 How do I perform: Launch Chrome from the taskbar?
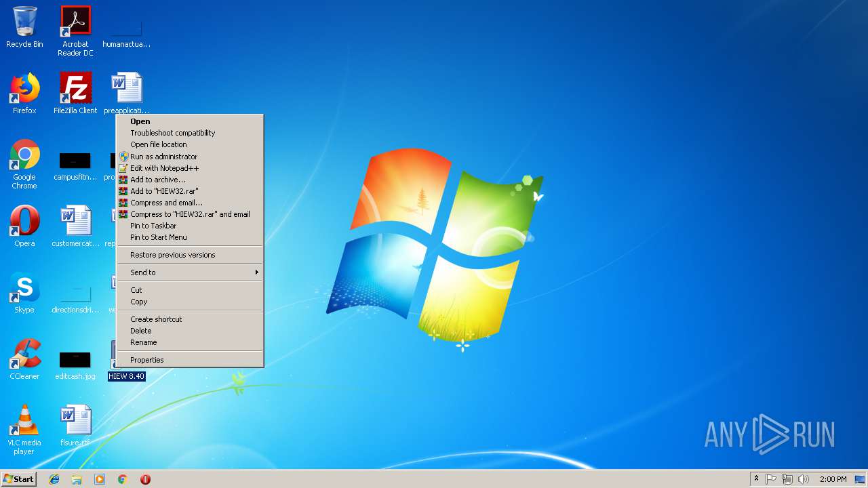(x=123, y=479)
